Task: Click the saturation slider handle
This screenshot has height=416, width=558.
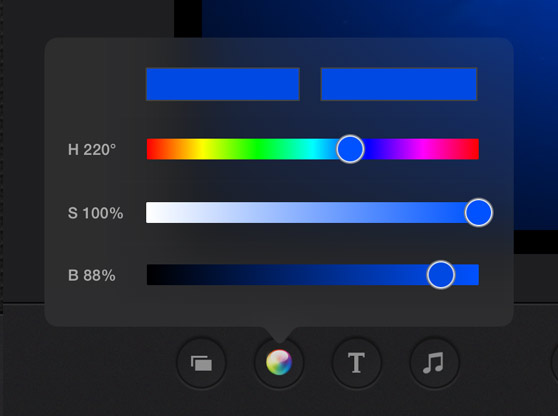Action: (479, 212)
